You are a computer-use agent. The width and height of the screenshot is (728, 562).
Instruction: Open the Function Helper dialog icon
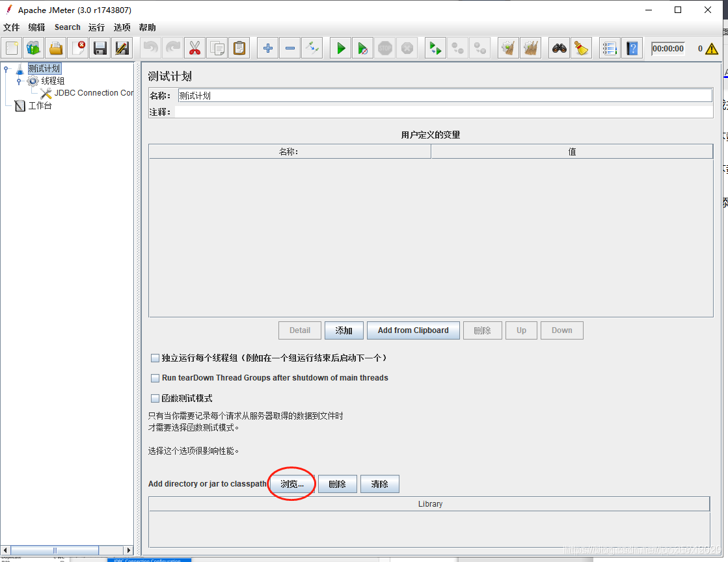610,48
